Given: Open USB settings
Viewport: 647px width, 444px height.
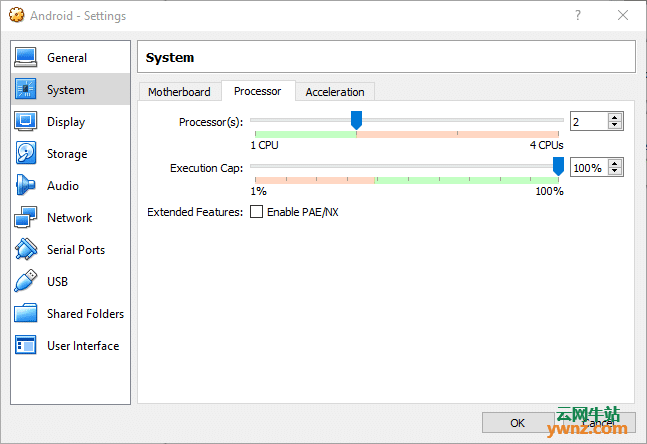Looking at the screenshot, I should pyautogui.click(x=71, y=281).
